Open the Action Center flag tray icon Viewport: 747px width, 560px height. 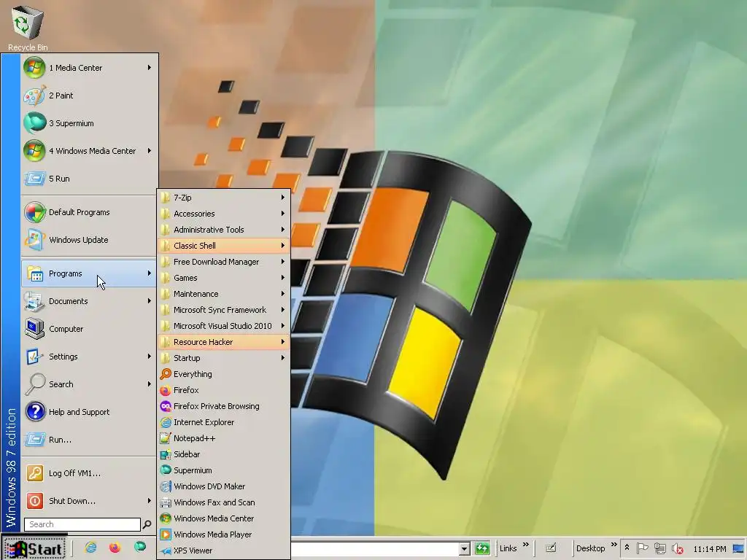click(642, 548)
